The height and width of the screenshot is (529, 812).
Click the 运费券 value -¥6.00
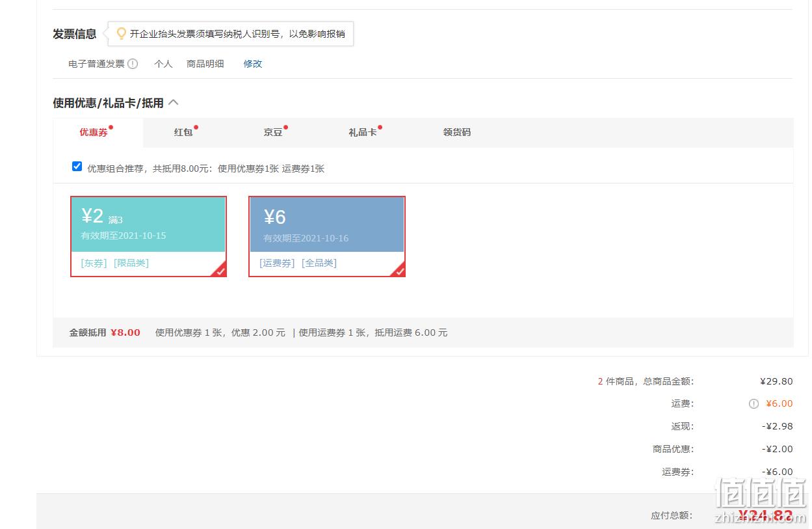tap(778, 472)
